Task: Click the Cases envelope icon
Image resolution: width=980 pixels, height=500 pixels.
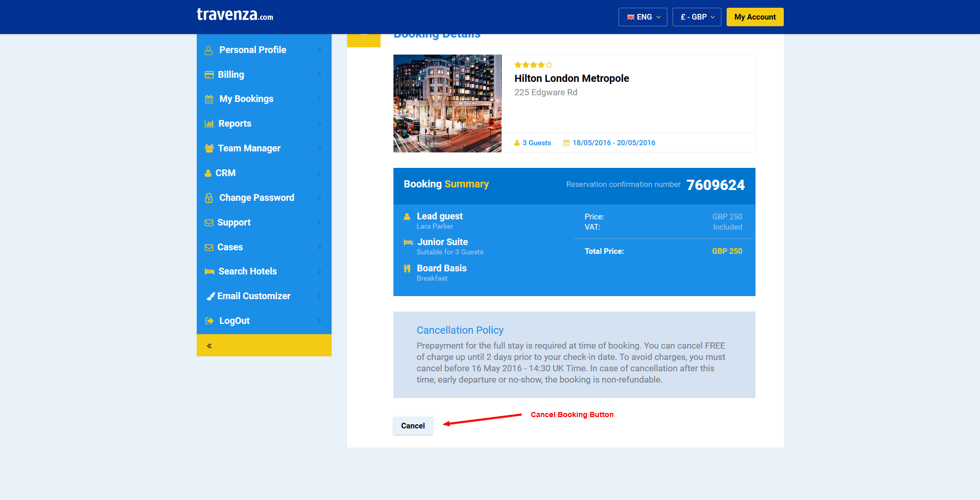Action: click(x=209, y=248)
